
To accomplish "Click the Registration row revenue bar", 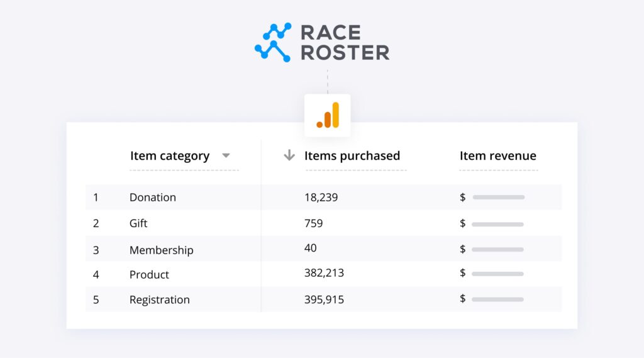I will click(x=497, y=299).
